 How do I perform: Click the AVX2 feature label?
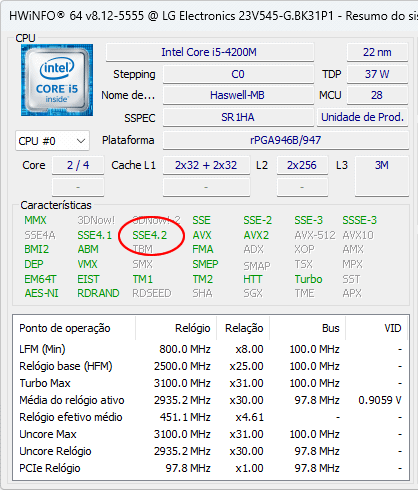(x=256, y=235)
